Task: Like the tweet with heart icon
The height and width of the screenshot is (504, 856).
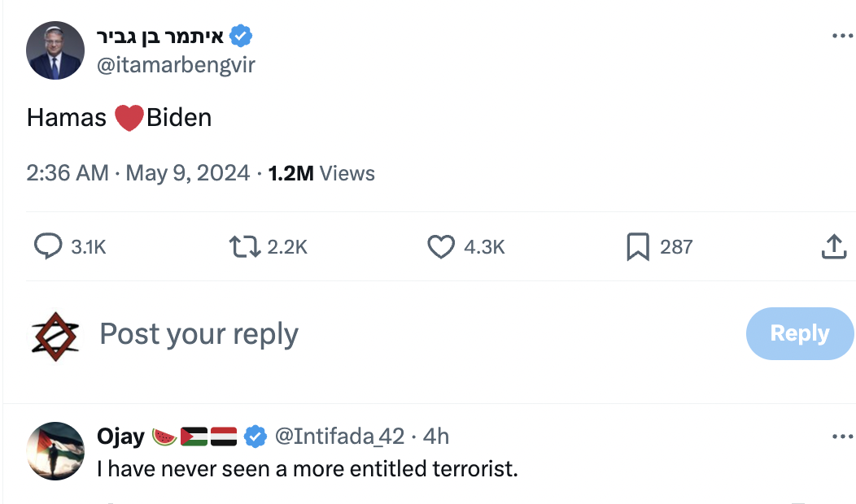Action: [x=440, y=246]
